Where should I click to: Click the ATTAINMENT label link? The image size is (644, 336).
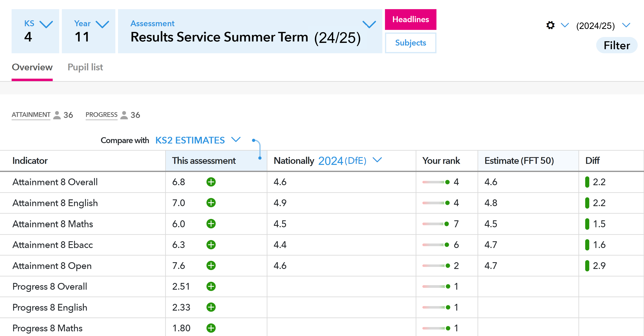pyautogui.click(x=31, y=115)
